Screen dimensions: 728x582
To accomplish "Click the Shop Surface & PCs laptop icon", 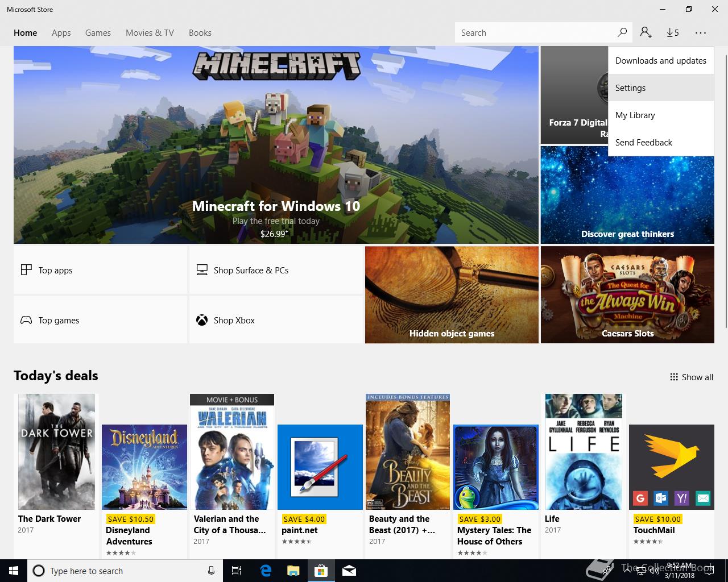I will (x=202, y=270).
